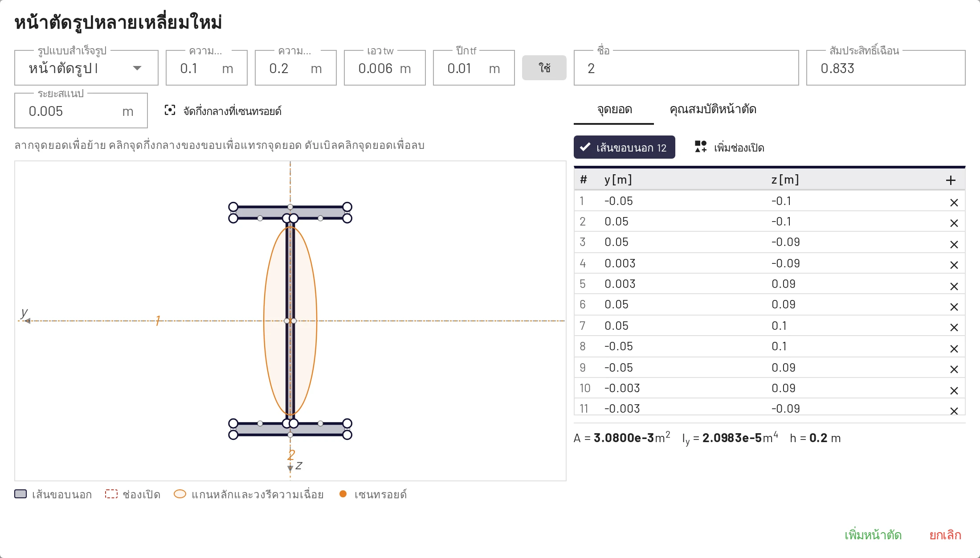The image size is (980, 558).
Task: Remove vertex row 3
Action: click(x=954, y=245)
